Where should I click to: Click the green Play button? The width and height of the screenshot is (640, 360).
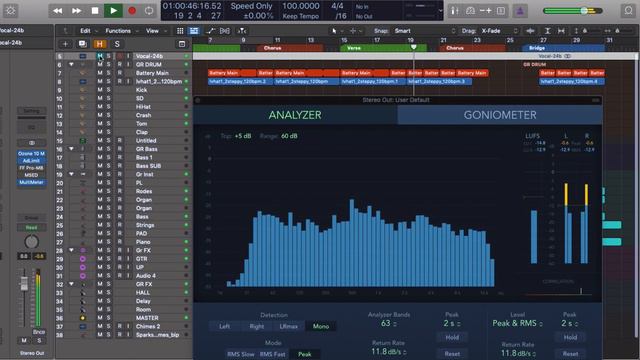coord(113,11)
